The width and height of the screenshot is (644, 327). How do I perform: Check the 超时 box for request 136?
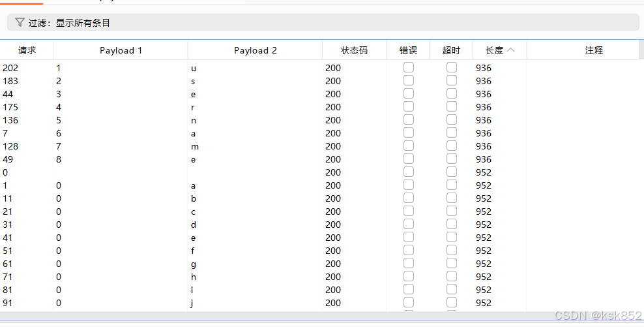pos(451,119)
